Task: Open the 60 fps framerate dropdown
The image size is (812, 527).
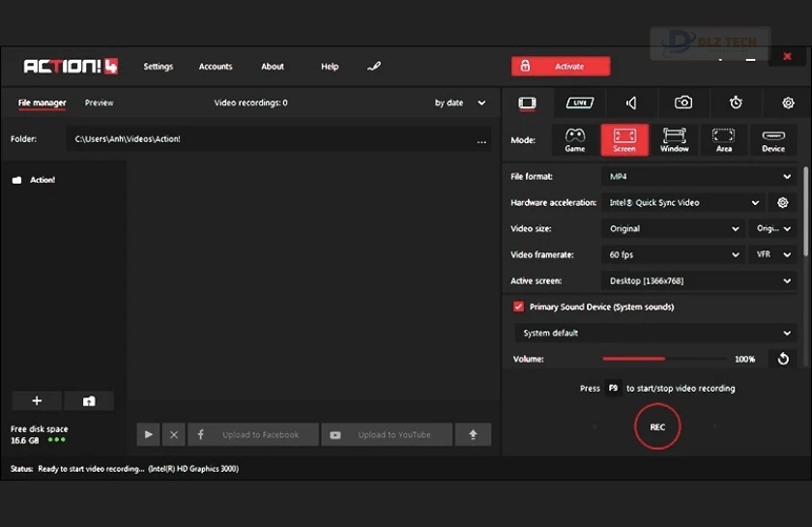Action: click(674, 254)
